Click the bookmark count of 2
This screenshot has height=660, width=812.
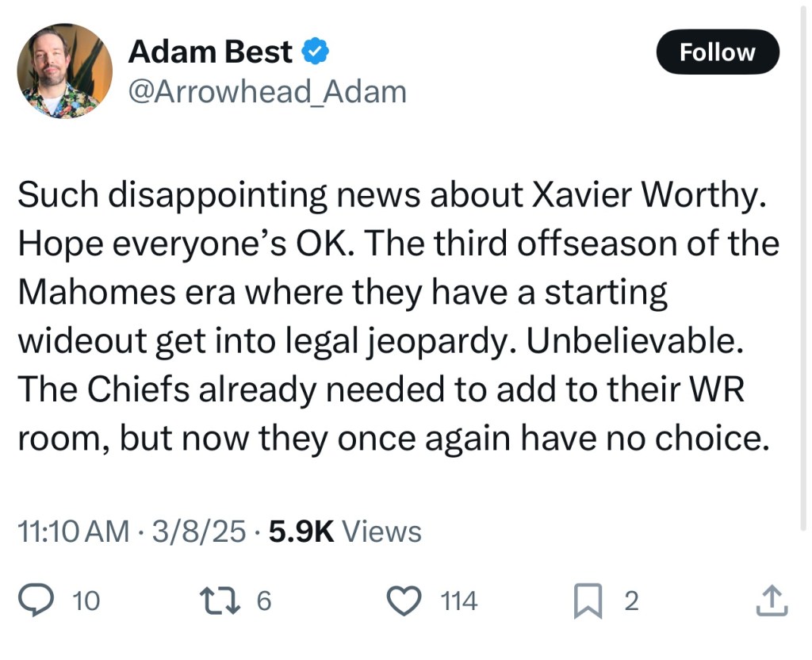tap(631, 601)
